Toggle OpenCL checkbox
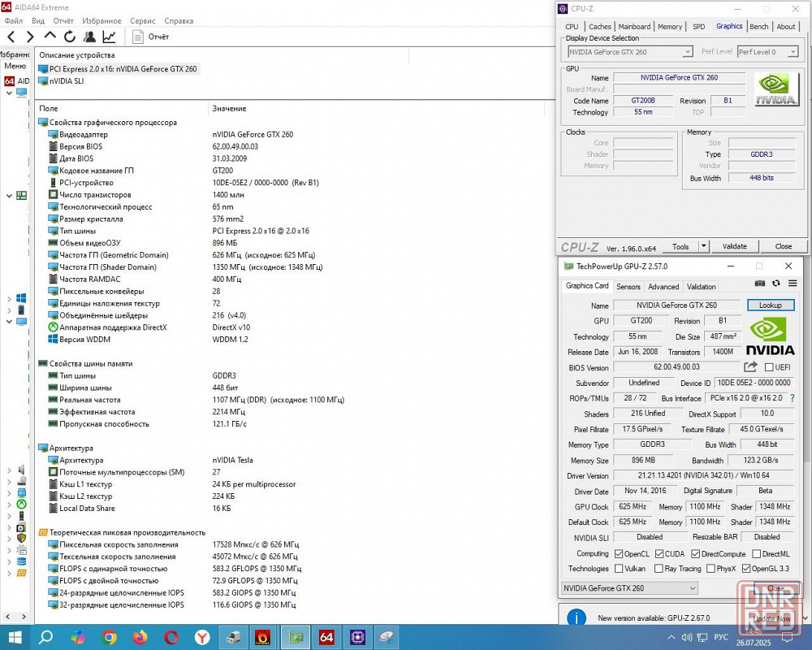The height and width of the screenshot is (650, 812). (619, 554)
